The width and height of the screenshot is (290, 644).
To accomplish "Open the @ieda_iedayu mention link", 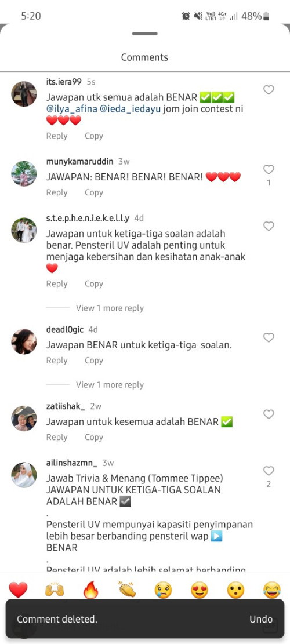I will (x=130, y=110).
